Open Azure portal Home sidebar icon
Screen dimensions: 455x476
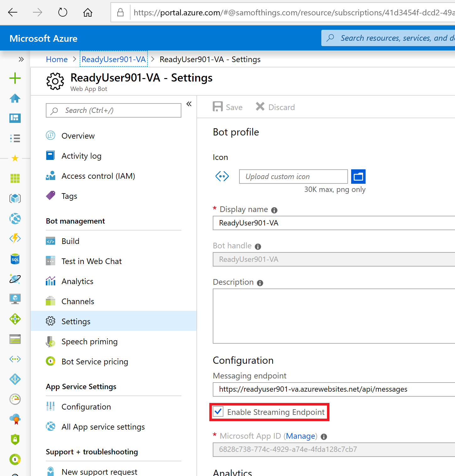point(15,98)
